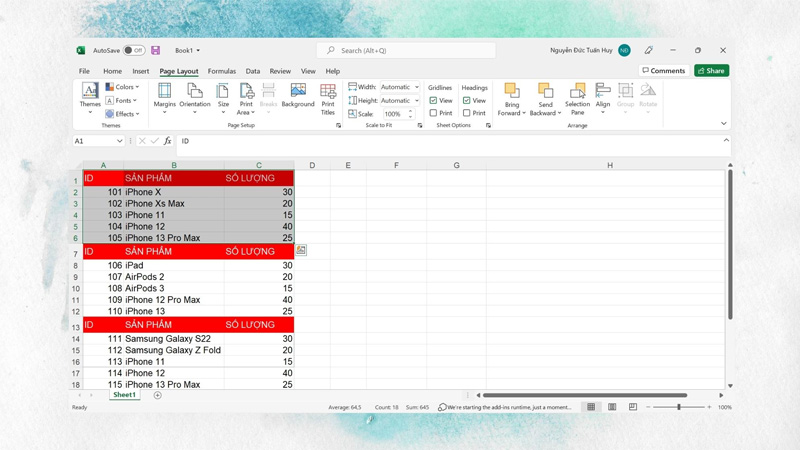Select cell containing iPhone Xs Max
Image resolution: width=800 pixels, height=450 pixels.
click(x=174, y=204)
